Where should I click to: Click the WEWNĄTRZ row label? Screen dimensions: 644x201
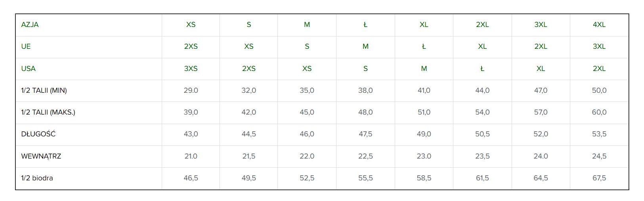(41, 156)
